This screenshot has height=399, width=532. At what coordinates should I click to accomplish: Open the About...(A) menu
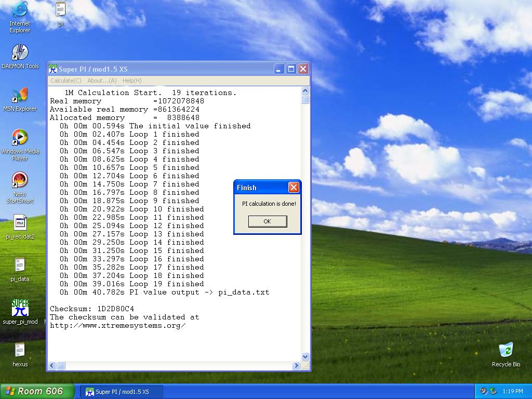point(102,81)
